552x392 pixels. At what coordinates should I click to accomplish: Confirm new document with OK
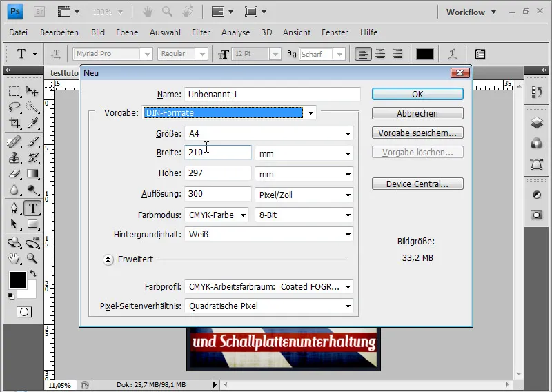click(x=417, y=94)
